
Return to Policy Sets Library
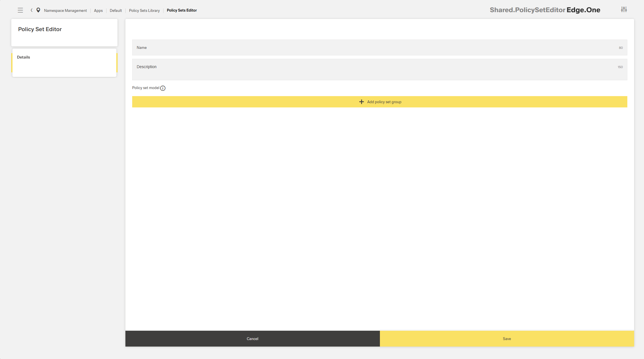(x=144, y=10)
